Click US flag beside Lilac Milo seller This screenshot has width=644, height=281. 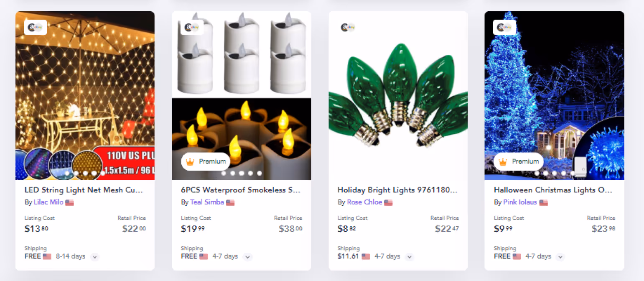(69, 202)
